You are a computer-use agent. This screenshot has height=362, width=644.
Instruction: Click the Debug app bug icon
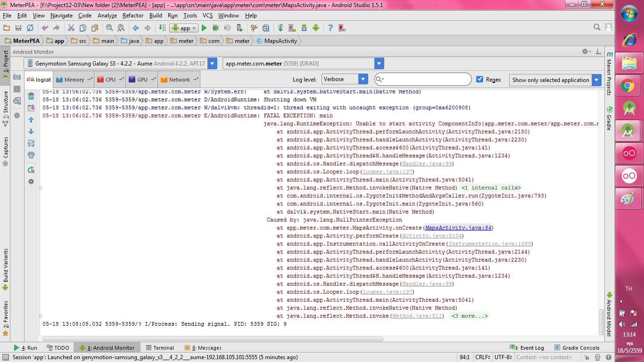coord(215,28)
